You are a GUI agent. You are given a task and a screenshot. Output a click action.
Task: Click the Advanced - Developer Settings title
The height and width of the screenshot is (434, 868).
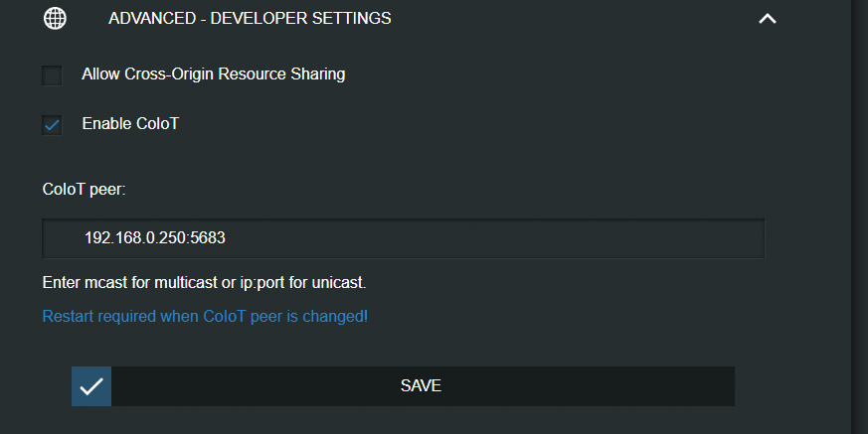click(x=250, y=19)
